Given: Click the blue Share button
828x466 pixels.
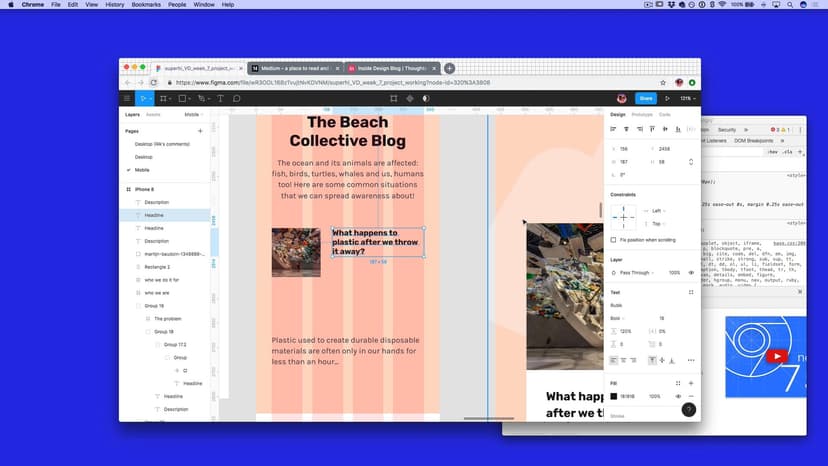Looking at the screenshot, I should (645, 98).
